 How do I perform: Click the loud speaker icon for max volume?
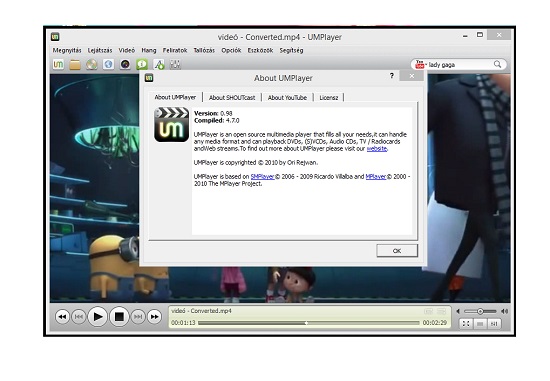[504, 311]
